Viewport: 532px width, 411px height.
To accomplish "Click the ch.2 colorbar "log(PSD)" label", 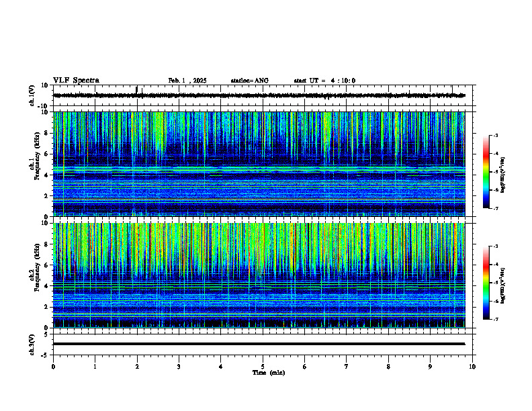I will 503,285.
